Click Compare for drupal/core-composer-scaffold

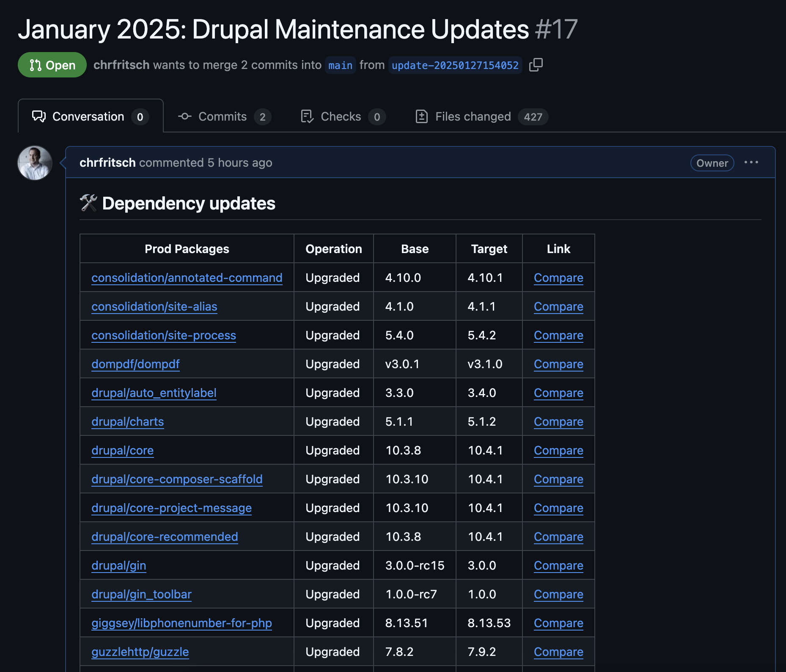tap(558, 479)
